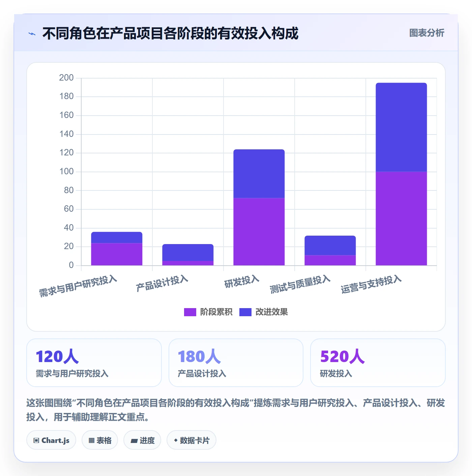
Task: Click the purple segment of the 产品设计投入 bar
Action: tap(188, 263)
